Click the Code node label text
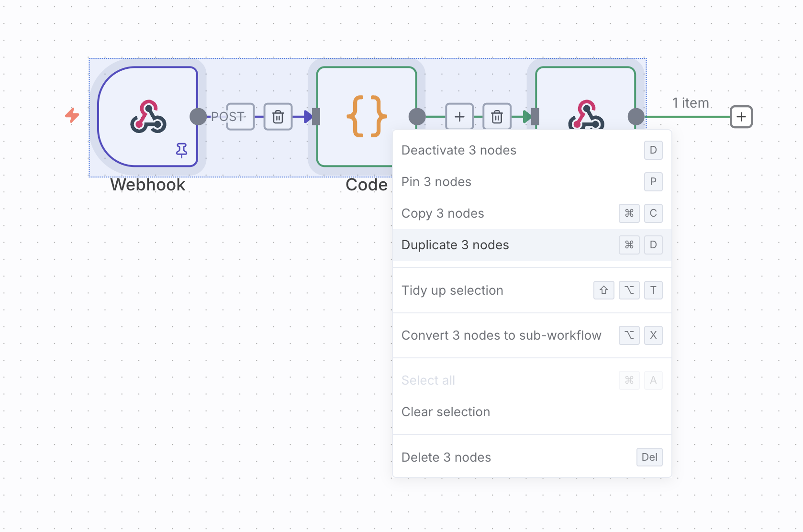This screenshot has width=803, height=532. (367, 185)
